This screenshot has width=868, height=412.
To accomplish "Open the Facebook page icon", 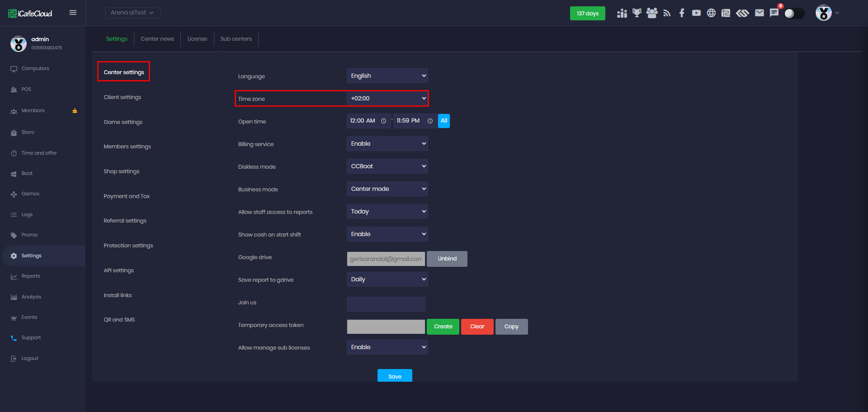I will [682, 13].
